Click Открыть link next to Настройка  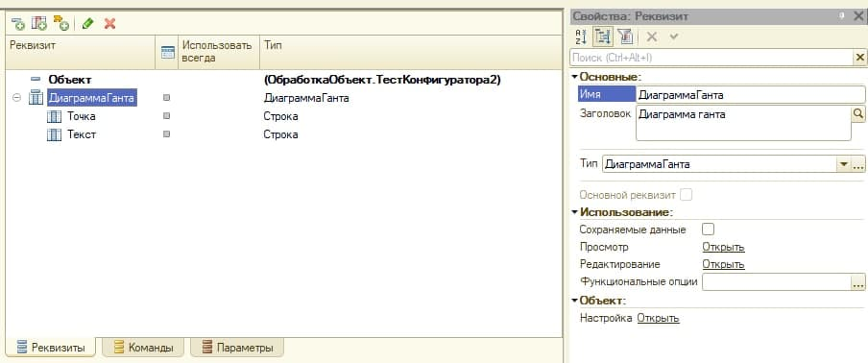coord(658,318)
